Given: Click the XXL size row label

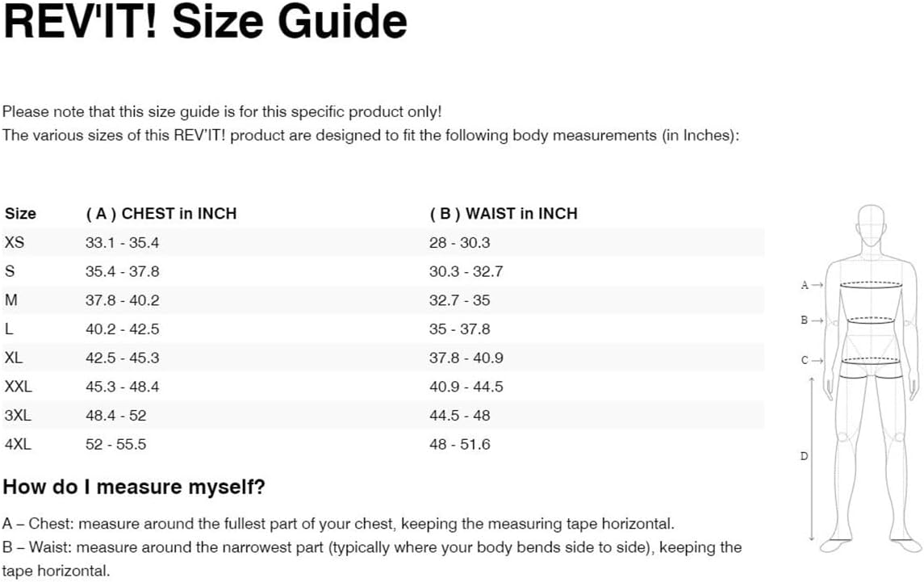Looking at the screenshot, I should coord(19,387).
